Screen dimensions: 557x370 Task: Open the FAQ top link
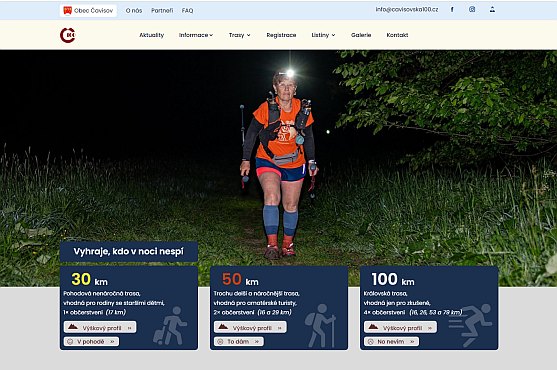[188, 11]
